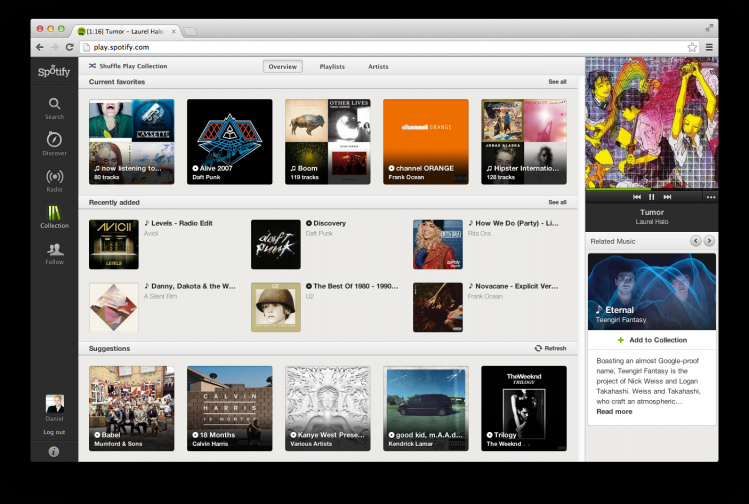Open the Radio icon in sidebar
This screenshot has height=504, width=749.
click(54, 177)
